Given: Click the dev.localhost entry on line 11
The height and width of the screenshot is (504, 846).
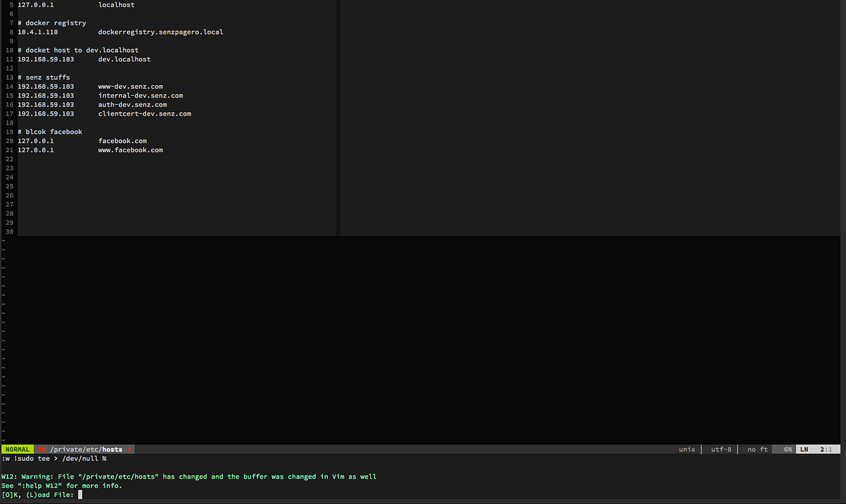Looking at the screenshot, I should pos(125,59).
